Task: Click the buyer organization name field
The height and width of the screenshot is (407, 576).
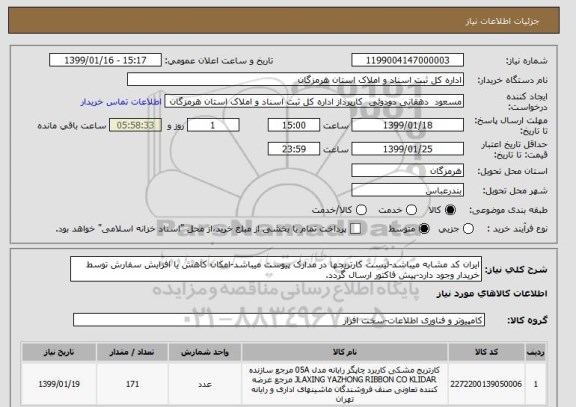Action: (295, 80)
